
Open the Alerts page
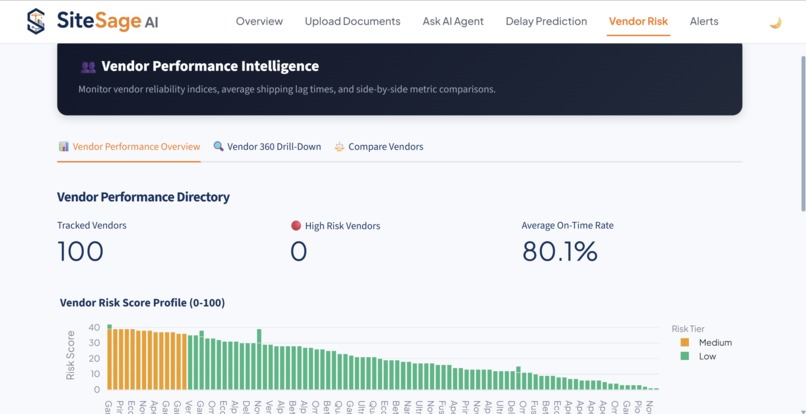coord(704,22)
